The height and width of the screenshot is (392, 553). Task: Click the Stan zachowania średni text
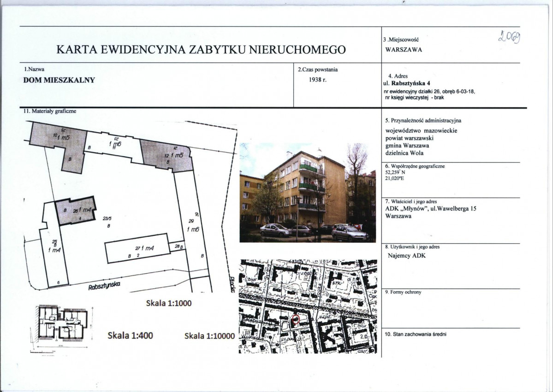click(416, 334)
